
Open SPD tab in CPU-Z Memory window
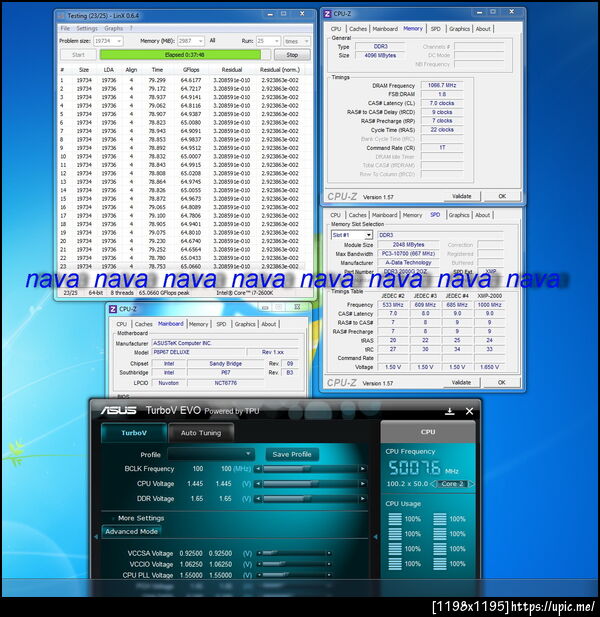coord(436,29)
